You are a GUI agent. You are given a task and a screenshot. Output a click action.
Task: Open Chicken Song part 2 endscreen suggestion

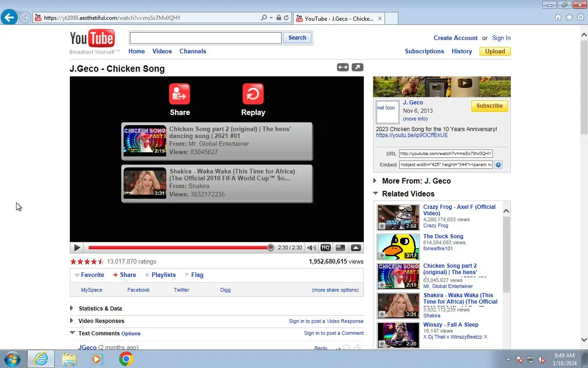[x=217, y=141]
